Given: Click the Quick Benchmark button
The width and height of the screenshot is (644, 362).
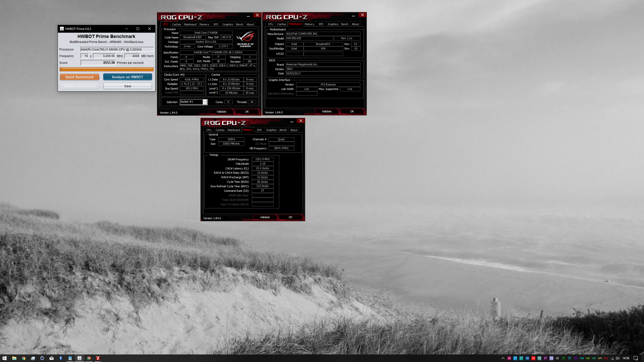Looking at the screenshot, I should tap(79, 77).
